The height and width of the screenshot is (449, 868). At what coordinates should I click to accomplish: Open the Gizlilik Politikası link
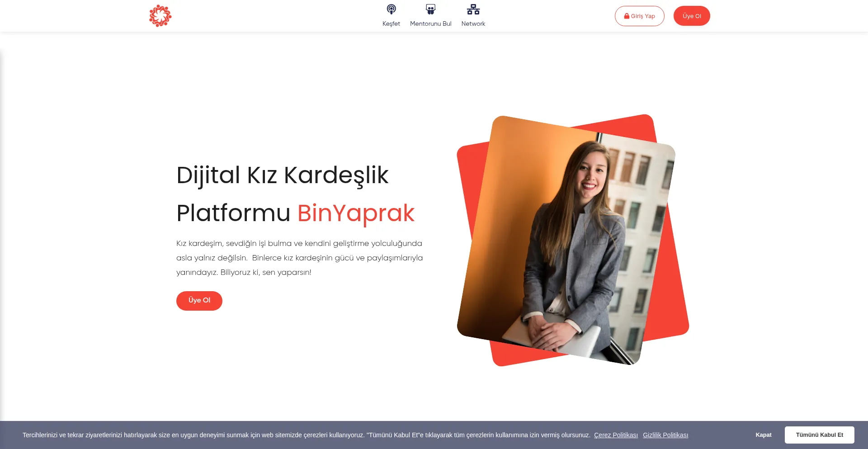pyautogui.click(x=665, y=435)
